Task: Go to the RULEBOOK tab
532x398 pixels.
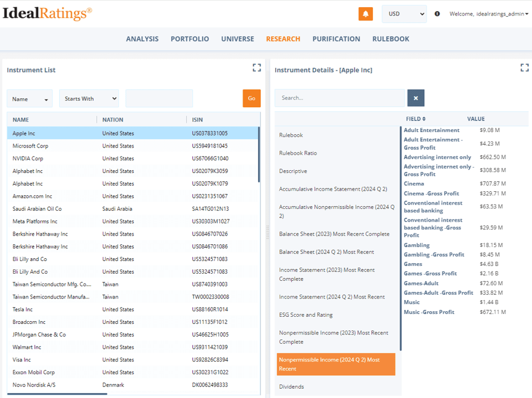Action: click(x=391, y=39)
